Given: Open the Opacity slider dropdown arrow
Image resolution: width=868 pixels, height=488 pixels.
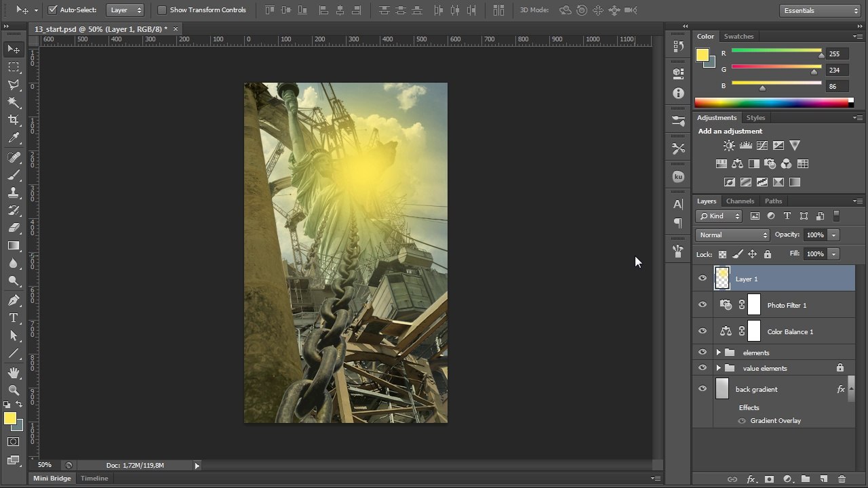Looking at the screenshot, I should (833, 235).
